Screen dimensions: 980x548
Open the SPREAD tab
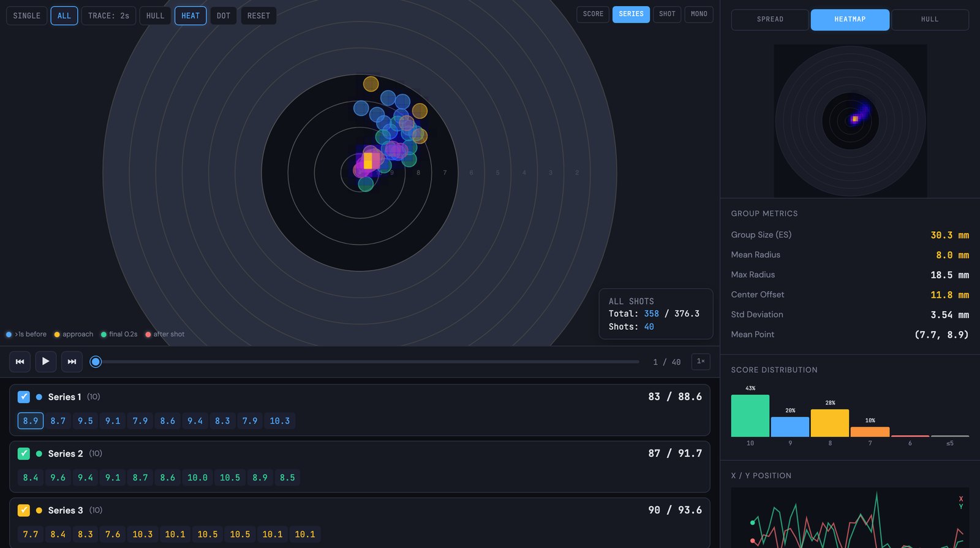click(770, 20)
